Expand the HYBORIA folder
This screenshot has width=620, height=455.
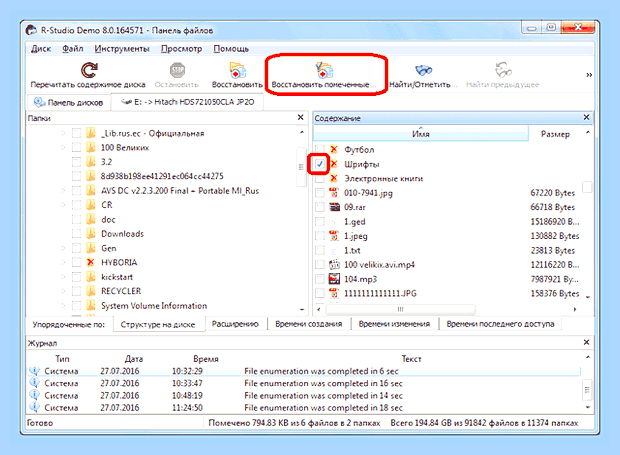tap(63, 262)
